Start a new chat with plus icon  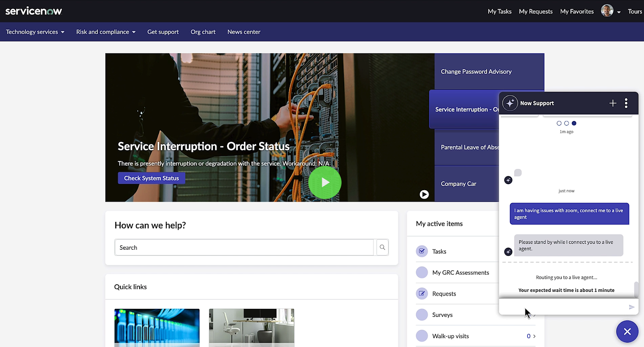613,103
